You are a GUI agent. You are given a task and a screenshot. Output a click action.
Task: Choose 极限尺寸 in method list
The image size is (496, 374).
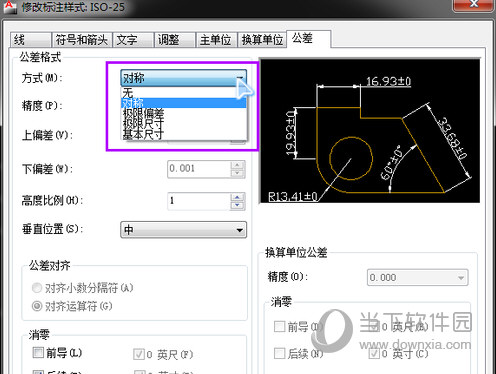[x=183, y=124]
